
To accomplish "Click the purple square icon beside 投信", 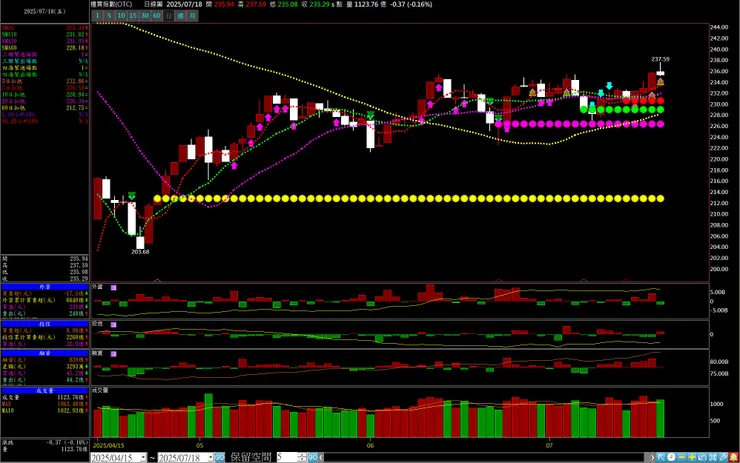I will click(x=114, y=325).
